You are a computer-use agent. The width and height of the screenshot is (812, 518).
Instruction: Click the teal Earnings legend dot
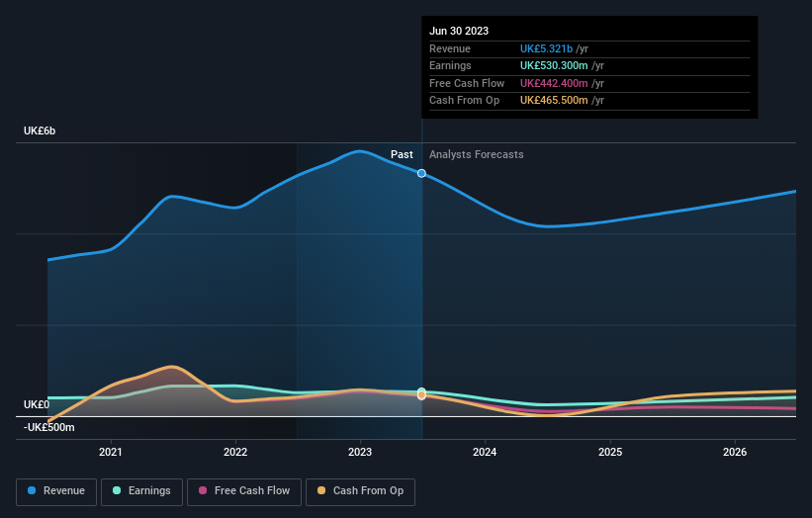pos(117,490)
